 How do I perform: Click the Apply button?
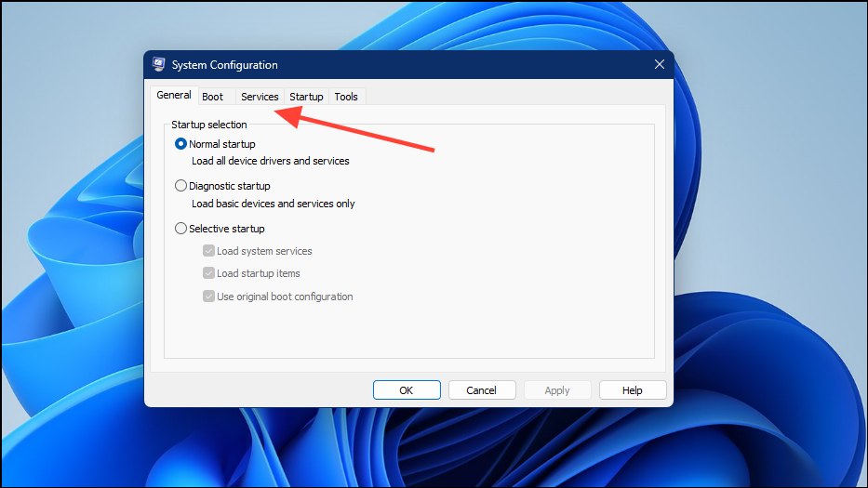pos(557,390)
